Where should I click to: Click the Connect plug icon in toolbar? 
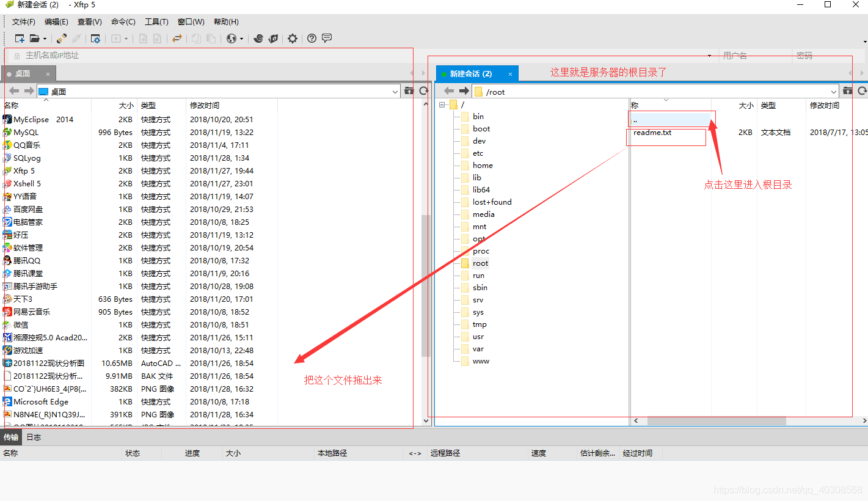(62, 38)
